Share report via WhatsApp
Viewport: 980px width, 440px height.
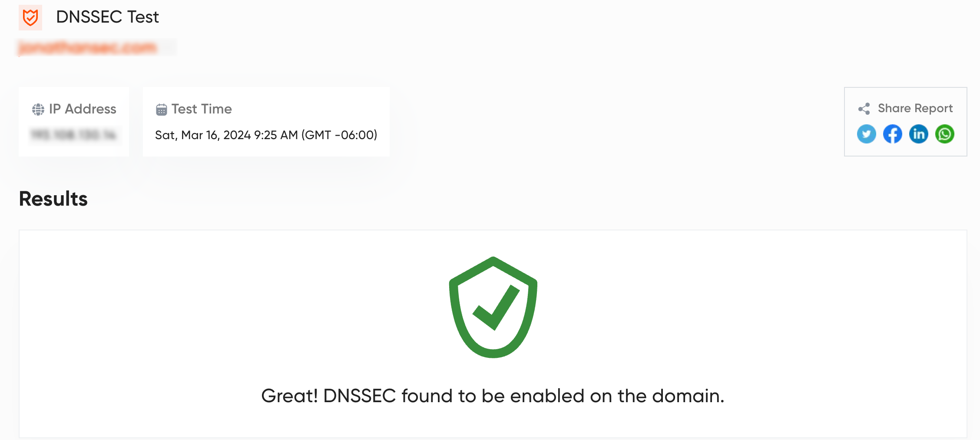(944, 134)
